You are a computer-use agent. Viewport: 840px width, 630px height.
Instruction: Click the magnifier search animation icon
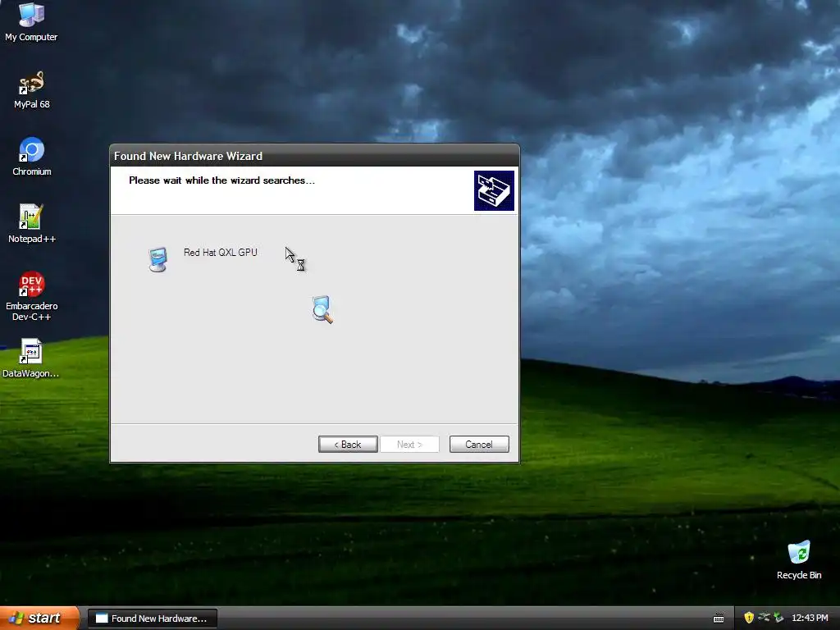(322, 309)
